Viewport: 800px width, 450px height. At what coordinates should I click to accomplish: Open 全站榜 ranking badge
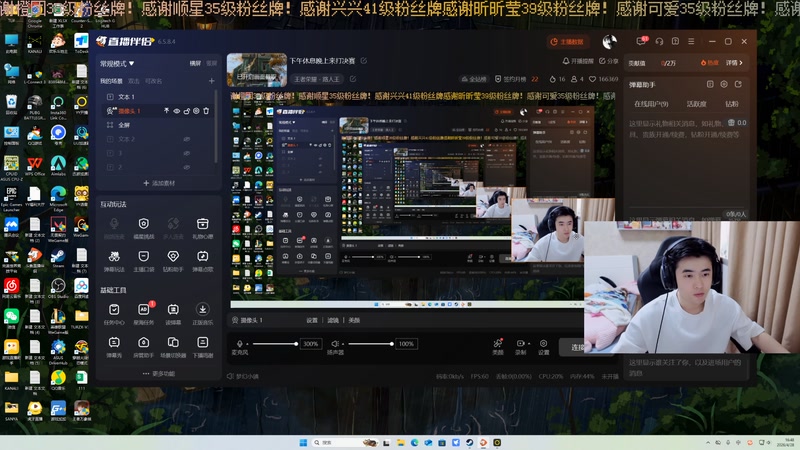click(x=474, y=79)
